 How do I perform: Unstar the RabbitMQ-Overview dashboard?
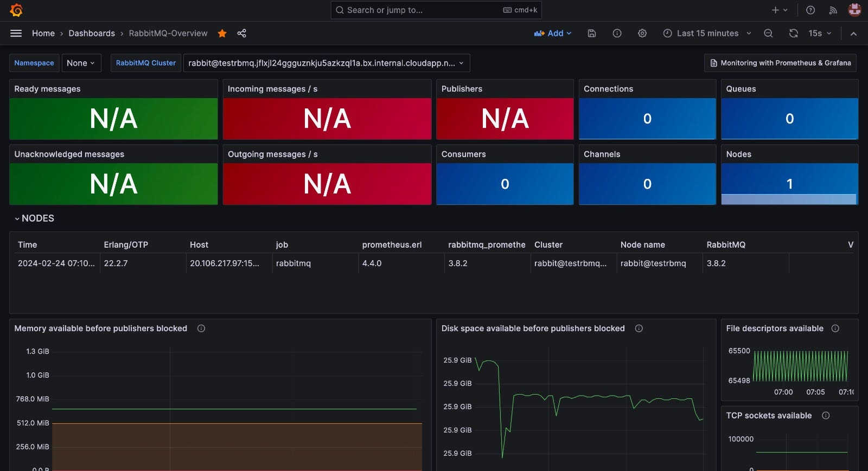pos(222,33)
